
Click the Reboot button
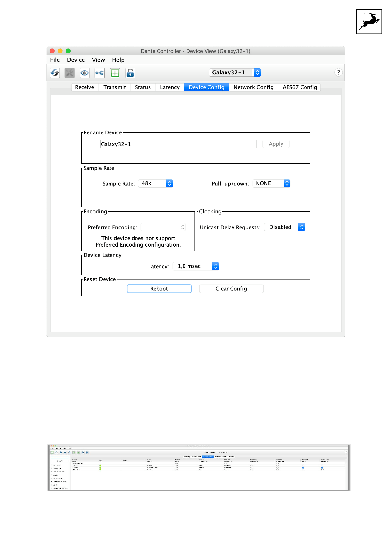point(159,289)
